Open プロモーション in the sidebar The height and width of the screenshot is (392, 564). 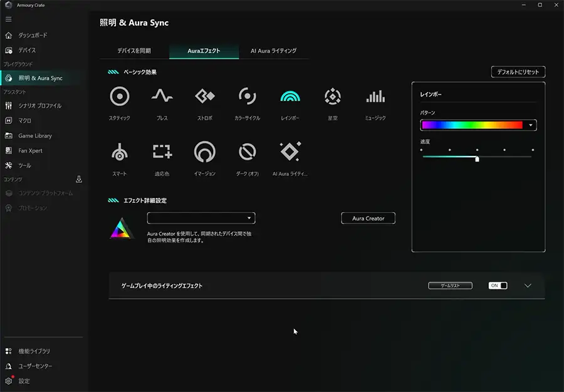tap(33, 208)
